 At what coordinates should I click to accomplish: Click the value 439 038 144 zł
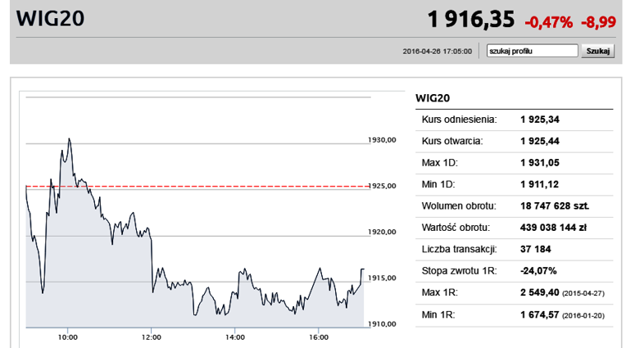tap(553, 228)
